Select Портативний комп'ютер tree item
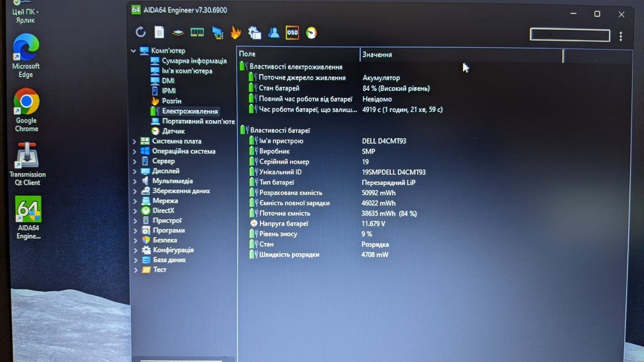This screenshot has height=362, width=644. (x=198, y=121)
